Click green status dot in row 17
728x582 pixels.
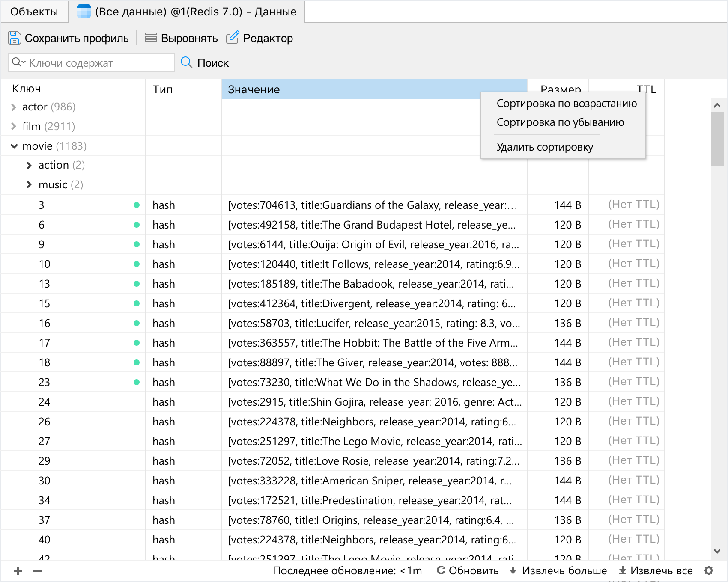click(x=137, y=343)
